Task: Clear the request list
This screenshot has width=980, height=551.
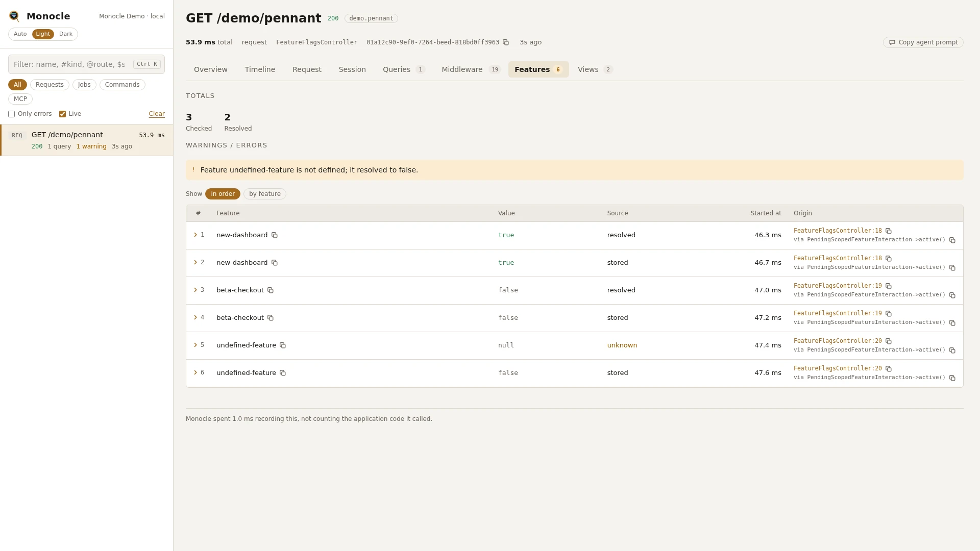Action: coord(157,114)
